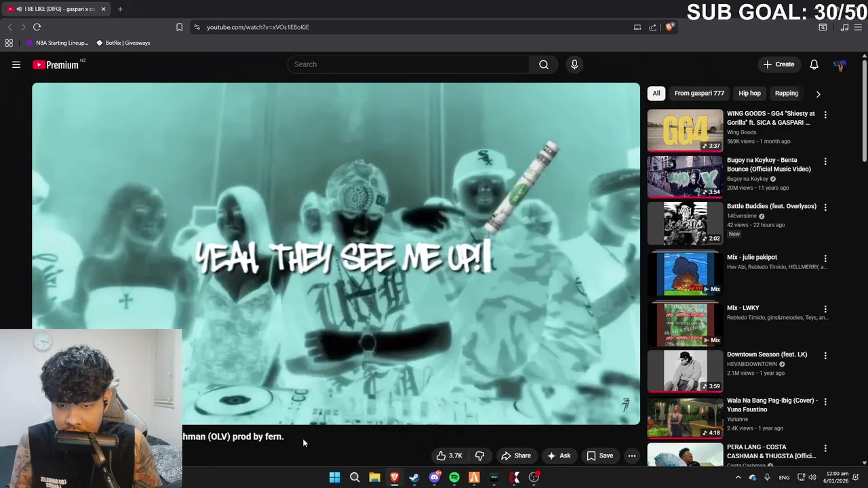
Task: Select the Hip hop chip
Action: (x=749, y=94)
